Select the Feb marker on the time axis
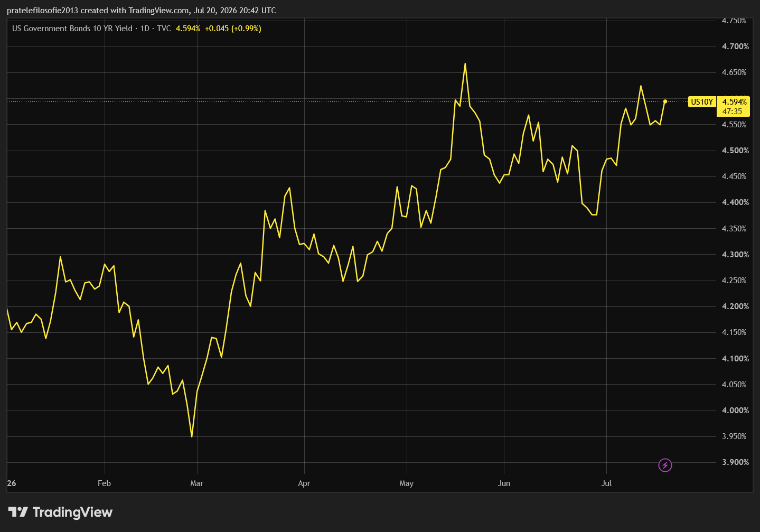 [104, 483]
